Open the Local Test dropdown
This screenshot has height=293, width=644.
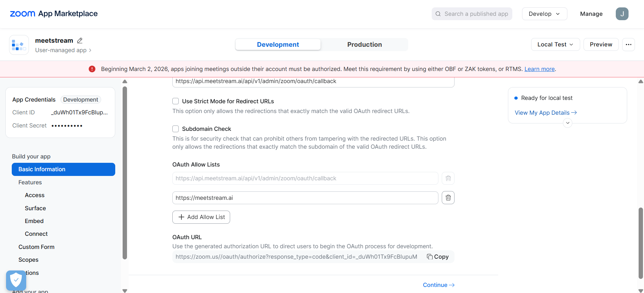(x=555, y=44)
